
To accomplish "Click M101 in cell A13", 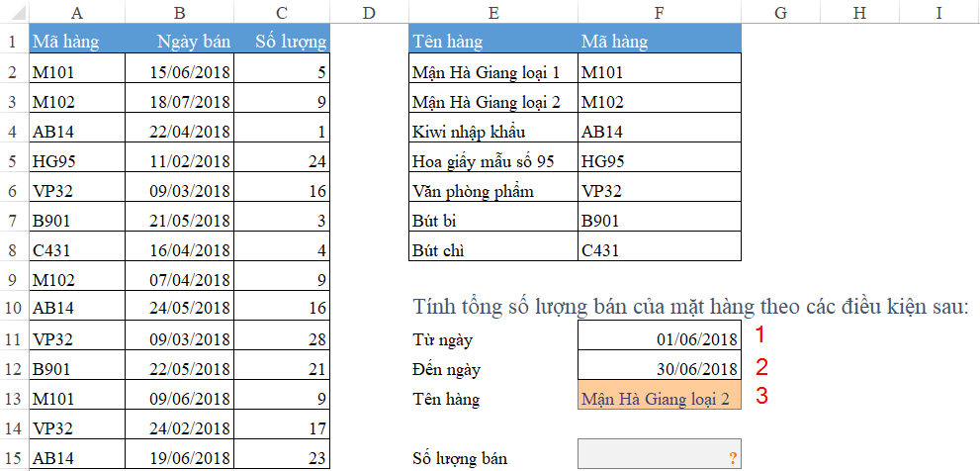I will point(77,395).
